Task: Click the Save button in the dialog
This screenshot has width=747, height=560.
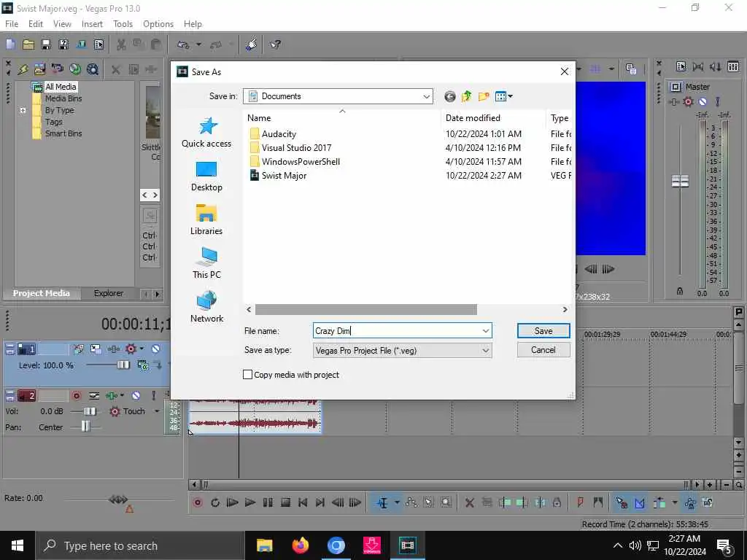Action: pos(543,331)
